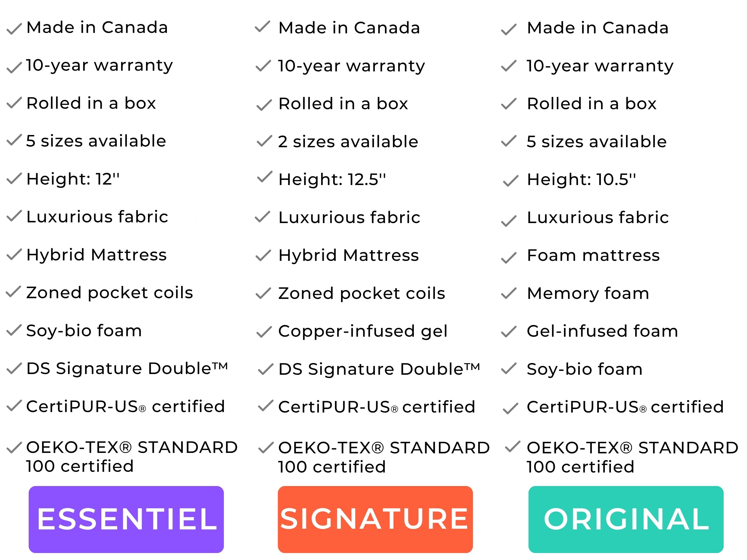Select the Copper-infused gel text

click(x=363, y=332)
